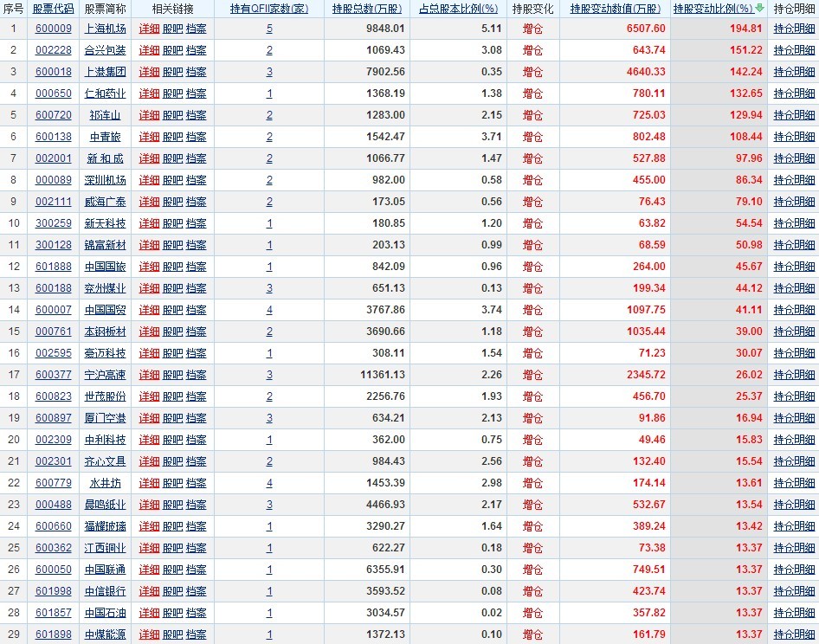Open stock code 600009 link
This screenshot has height=644, width=819.
pyautogui.click(x=54, y=29)
